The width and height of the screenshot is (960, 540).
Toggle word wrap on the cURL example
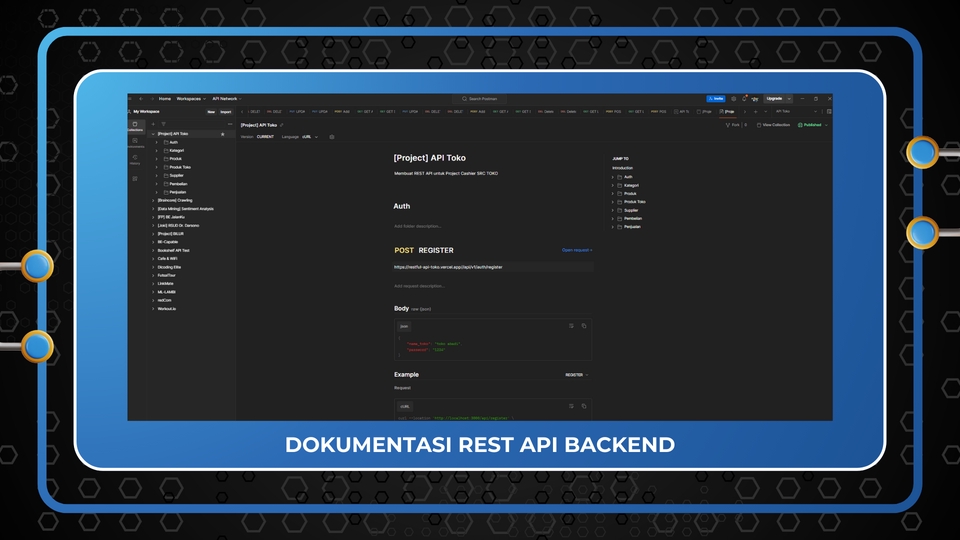click(571, 406)
